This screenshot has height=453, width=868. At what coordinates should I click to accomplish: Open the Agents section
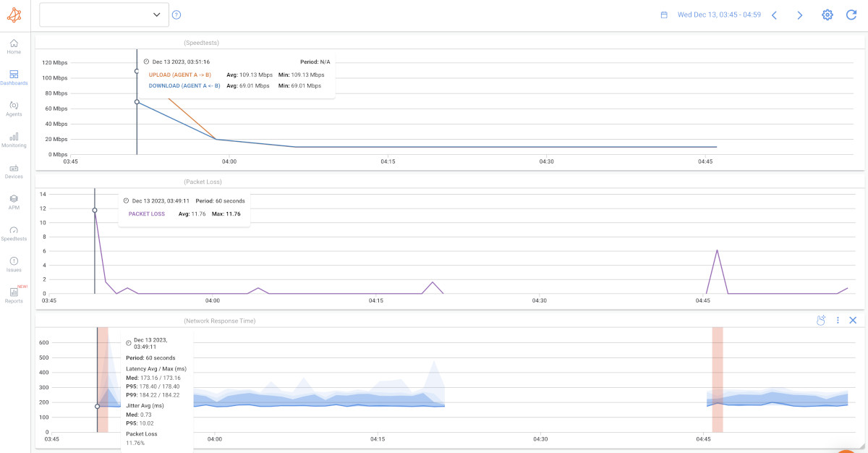pyautogui.click(x=13, y=107)
